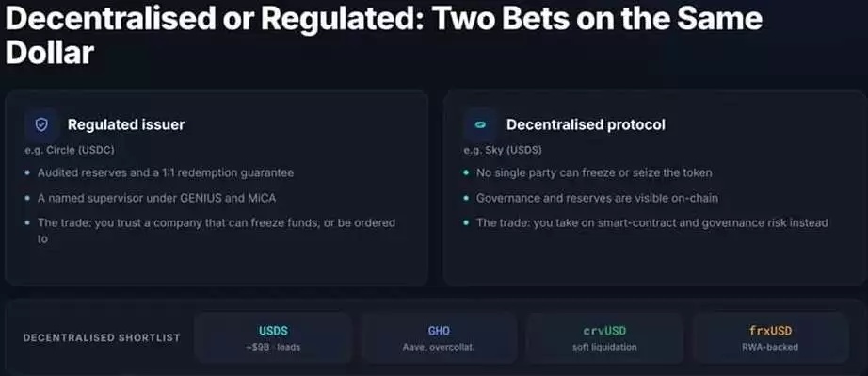This screenshot has height=376, width=868.
Task: Click the shield icon beside Regulated issuer
Action: point(41,124)
